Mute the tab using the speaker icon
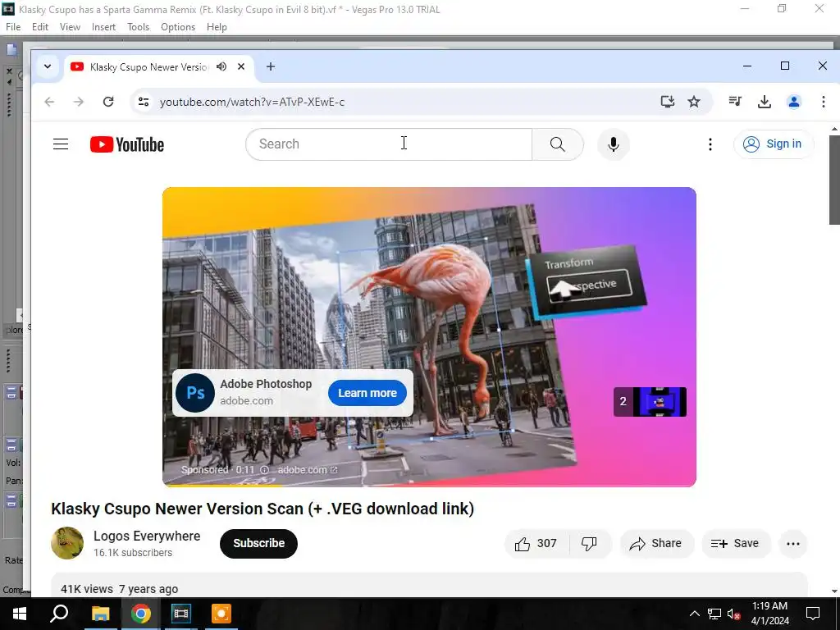The height and width of the screenshot is (630, 840). pyautogui.click(x=221, y=66)
